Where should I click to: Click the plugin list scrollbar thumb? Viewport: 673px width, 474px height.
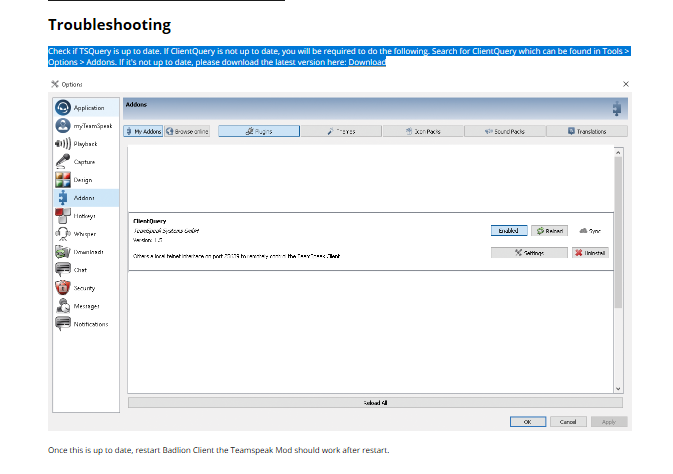(618, 232)
